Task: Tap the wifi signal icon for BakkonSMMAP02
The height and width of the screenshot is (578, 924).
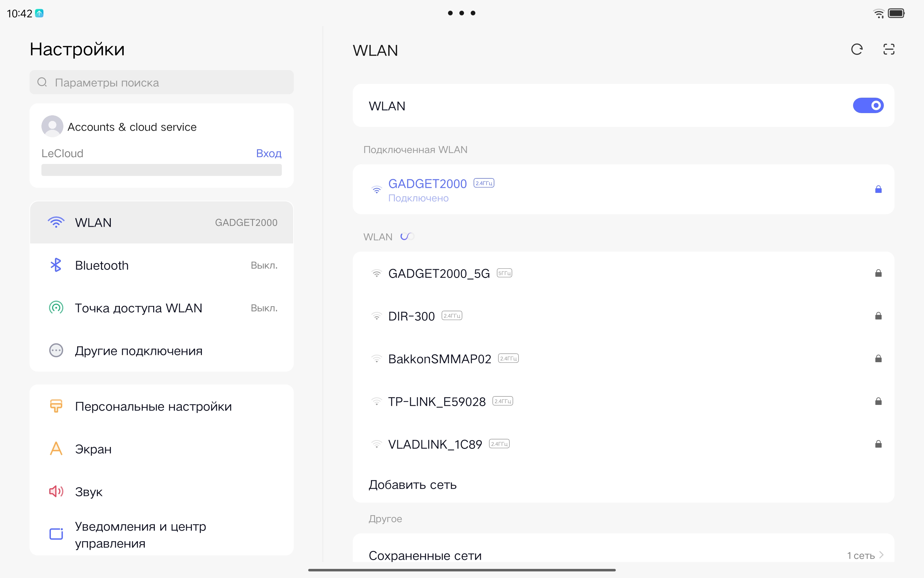Action: pyautogui.click(x=376, y=358)
